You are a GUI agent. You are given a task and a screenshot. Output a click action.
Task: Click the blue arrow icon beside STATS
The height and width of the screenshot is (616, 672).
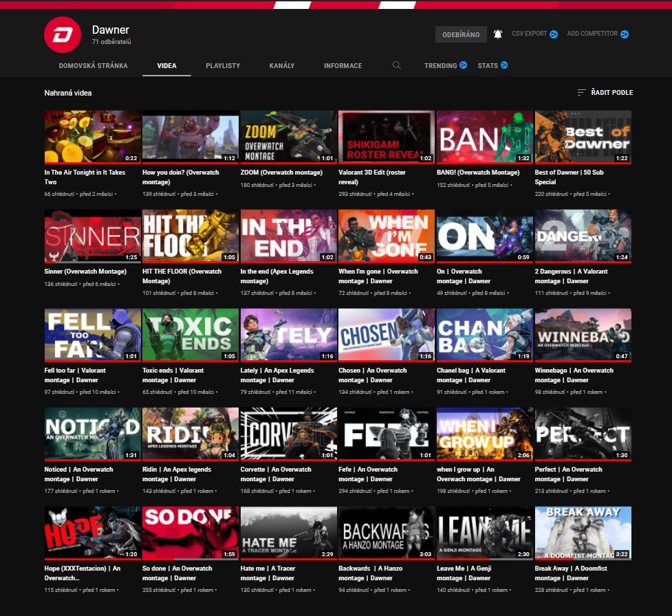pyautogui.click(x=506, y=65)
